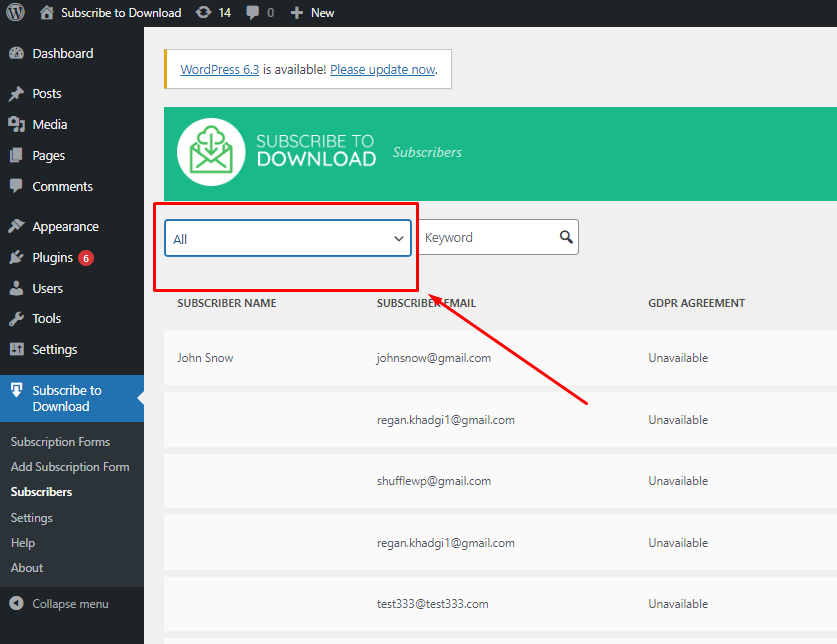The height and width of the screenshot is (644, 837).
Task: Open Add Subscription Form submenu
Action: [70, 467]
